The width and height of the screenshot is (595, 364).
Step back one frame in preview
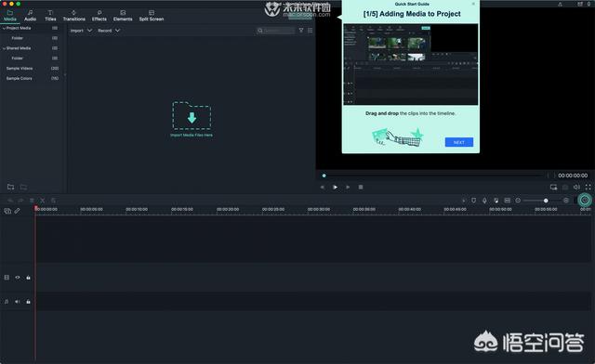click(323, 187)
